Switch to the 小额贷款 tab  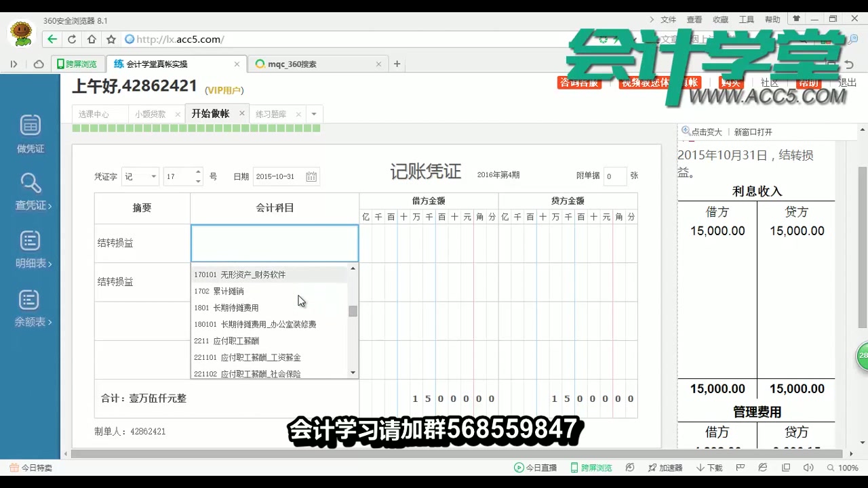pyautogui.click(x=150, y=114)
